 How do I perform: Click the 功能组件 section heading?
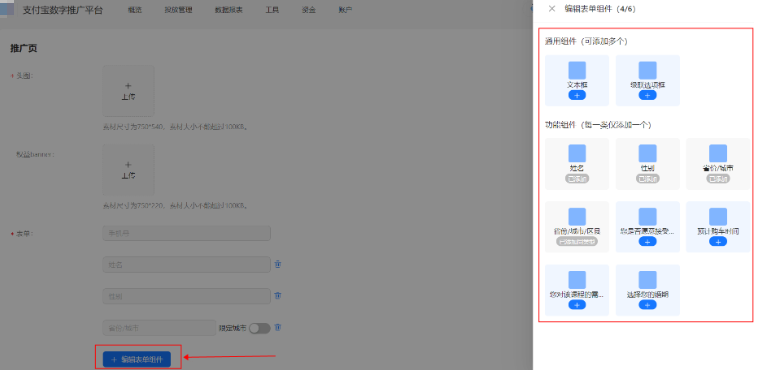(598, 125)
